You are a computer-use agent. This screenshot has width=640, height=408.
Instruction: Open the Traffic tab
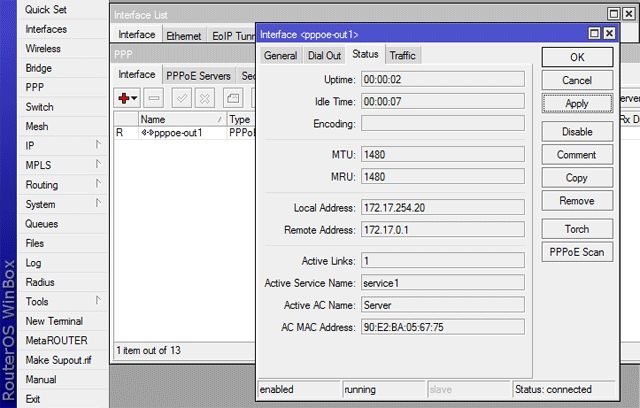tap(402, 55)
